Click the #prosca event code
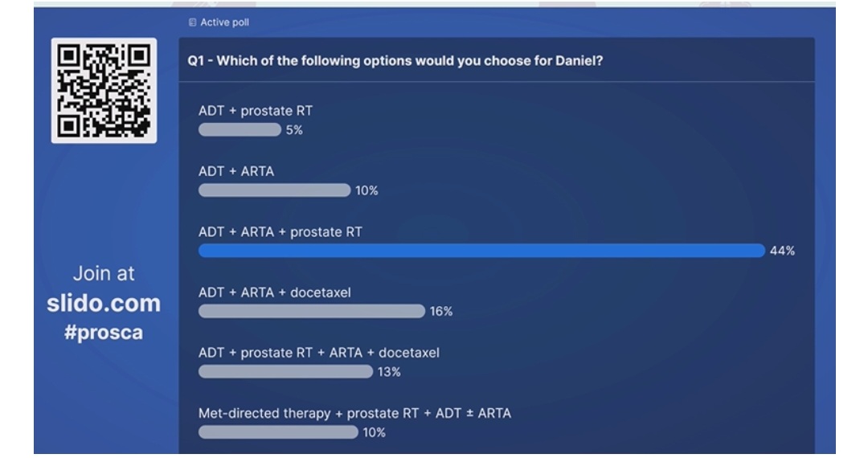The image size is (868, 458). [104, 333]
